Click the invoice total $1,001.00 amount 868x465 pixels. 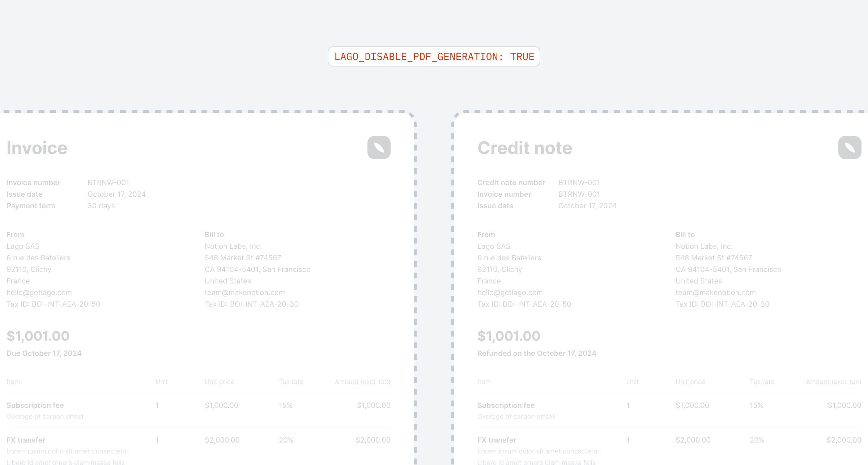[38, 336]
